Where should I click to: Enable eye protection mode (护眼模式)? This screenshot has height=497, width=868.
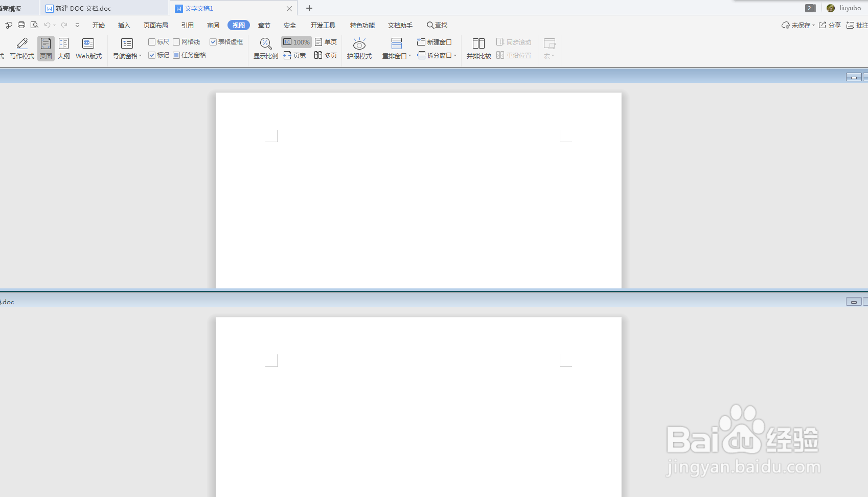coord(359,49)
